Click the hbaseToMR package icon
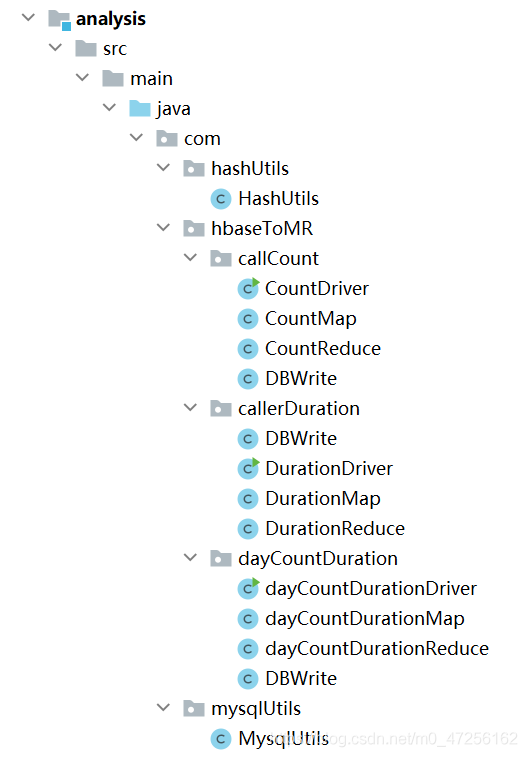The height and width of the screenshot is (757, 527). (194, 228)
